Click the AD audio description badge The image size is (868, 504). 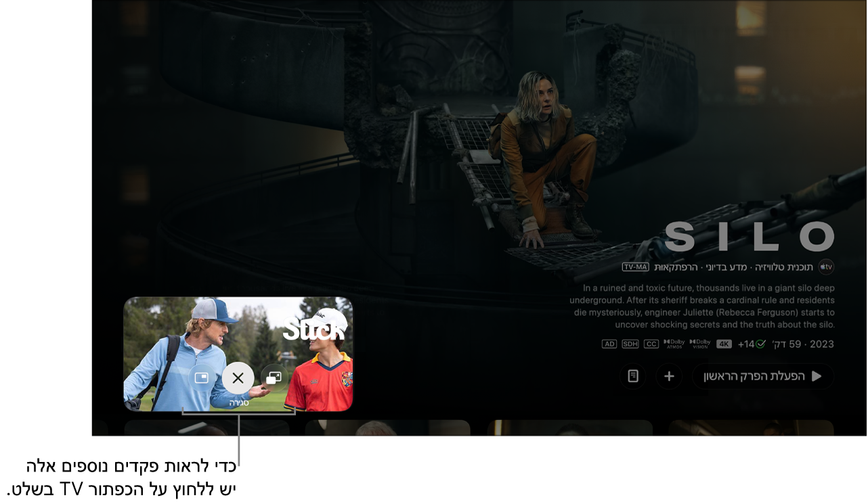point(609,344)
